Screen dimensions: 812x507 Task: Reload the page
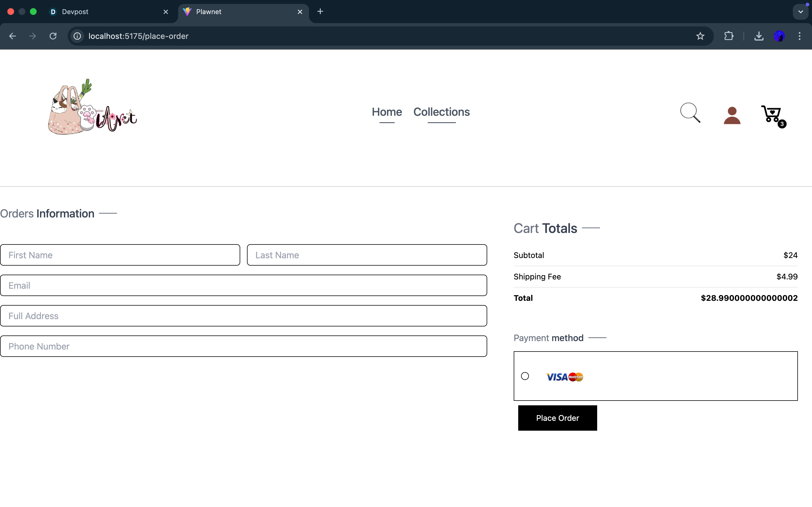click(53, 36)
